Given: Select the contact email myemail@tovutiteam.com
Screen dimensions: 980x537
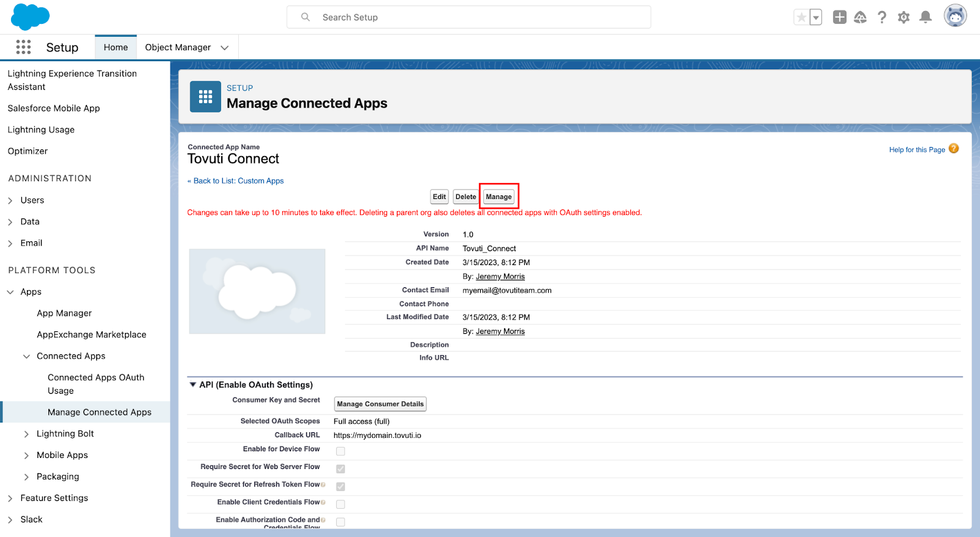Looking at the screenshot, I should pyautogui.click(x=507, y=290).
